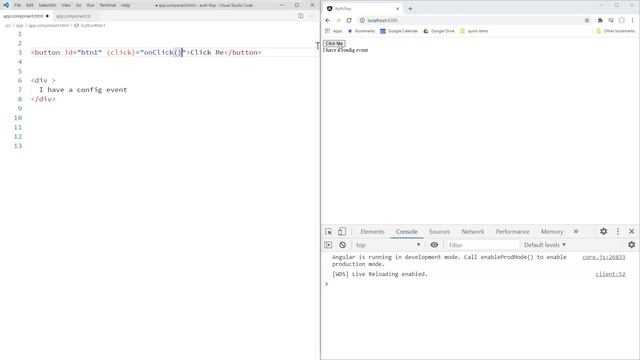Screen dimensions: 640x360
Task: Click the 'I have a config event' code line
Action: (83, 90)
